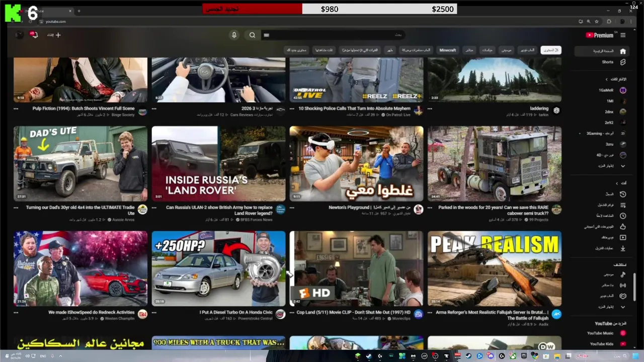Play Inside Russia's Land Rover thumbnail
Viewport: 644px width, 362px height.
(218, 164)
